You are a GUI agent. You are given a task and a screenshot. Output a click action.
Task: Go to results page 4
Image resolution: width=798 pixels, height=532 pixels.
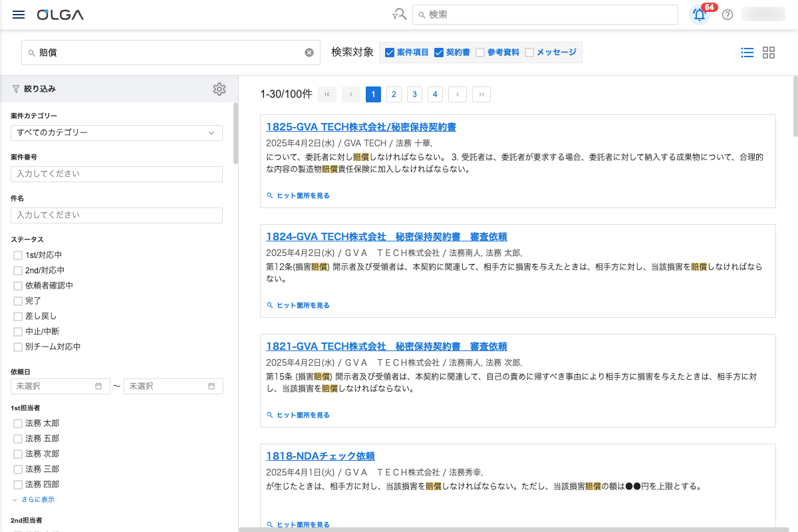coord(435,94)
